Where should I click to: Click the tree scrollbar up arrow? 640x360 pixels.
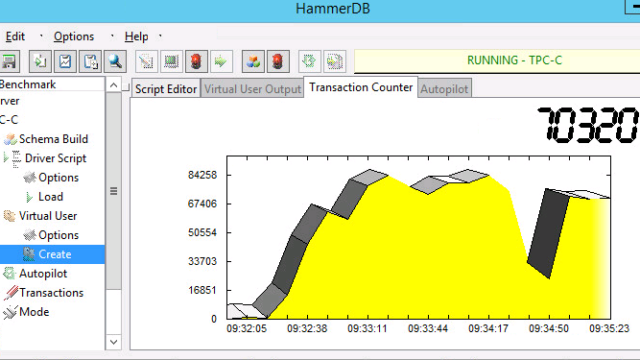coord(113,85)
